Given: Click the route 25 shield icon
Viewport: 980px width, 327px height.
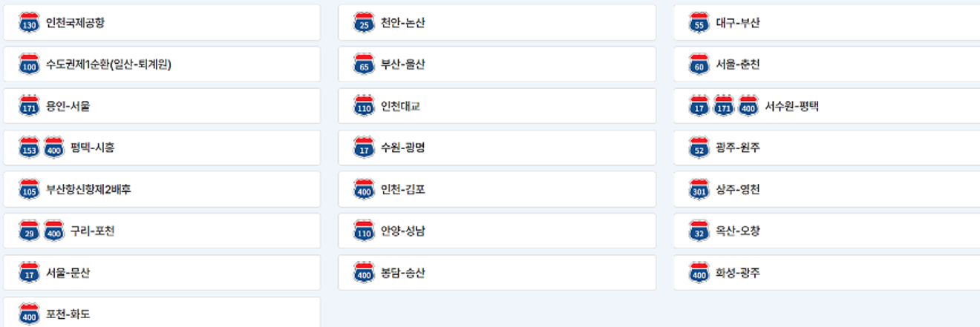Looking at the screenshot, I should [364, 23].
